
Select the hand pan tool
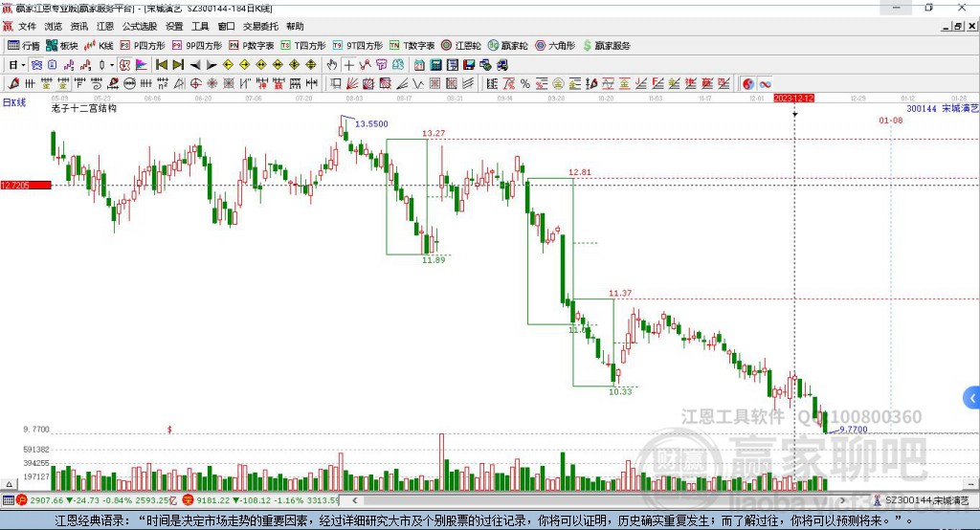coord(332,65)
